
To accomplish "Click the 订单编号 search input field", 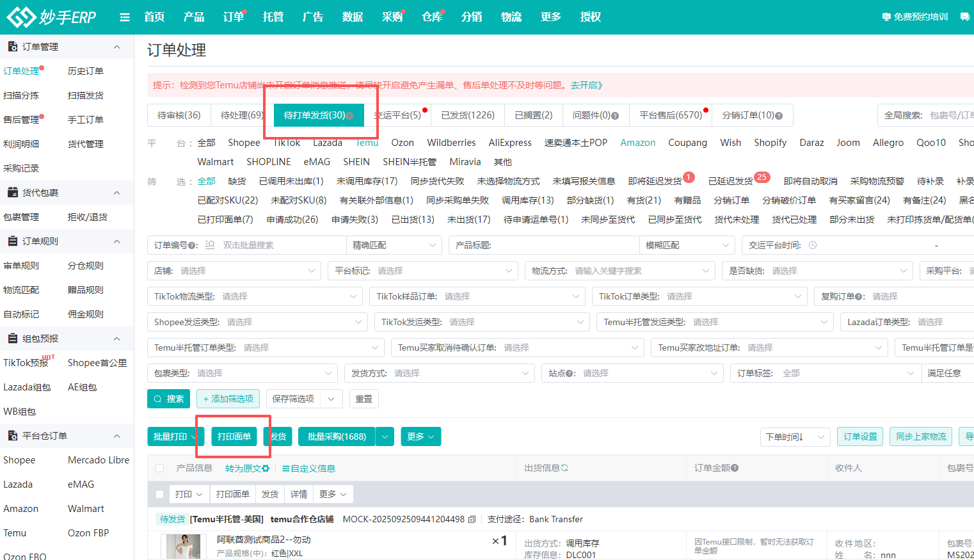I will coord(282,245).
